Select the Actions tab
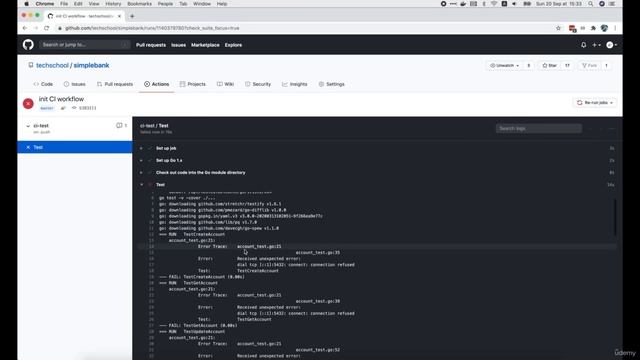Screen dimensions: 640x360 pos(156,84)
